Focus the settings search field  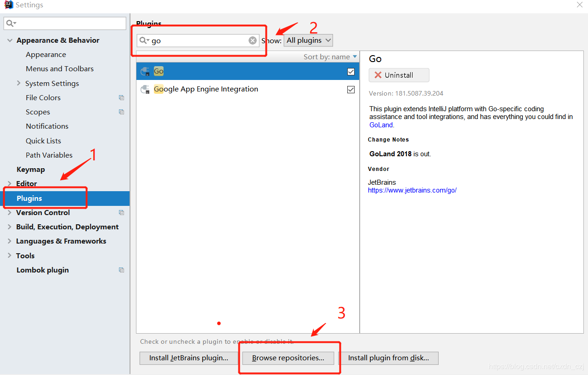click(65, 23)
